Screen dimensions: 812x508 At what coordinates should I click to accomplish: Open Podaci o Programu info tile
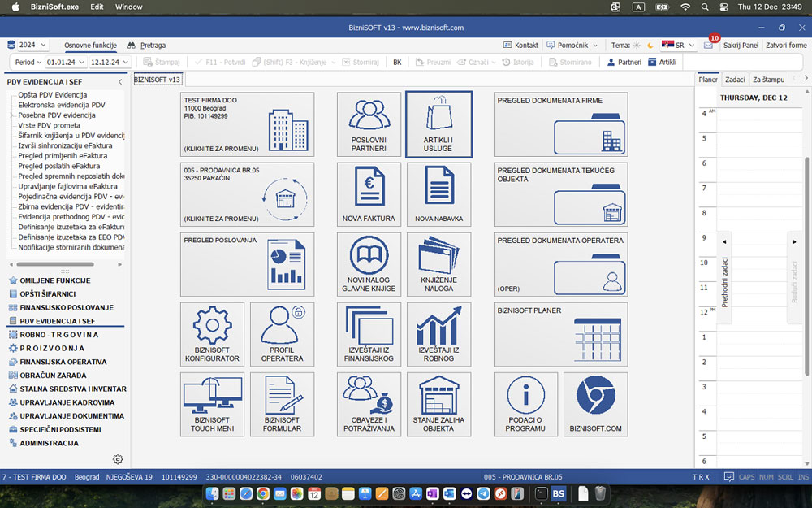coord(525,405)
